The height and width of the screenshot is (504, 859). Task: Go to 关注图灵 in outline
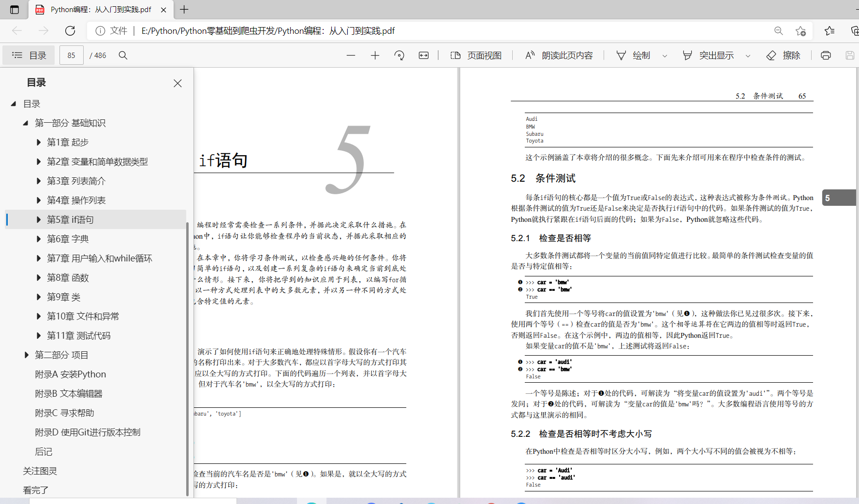pos(40,471)
